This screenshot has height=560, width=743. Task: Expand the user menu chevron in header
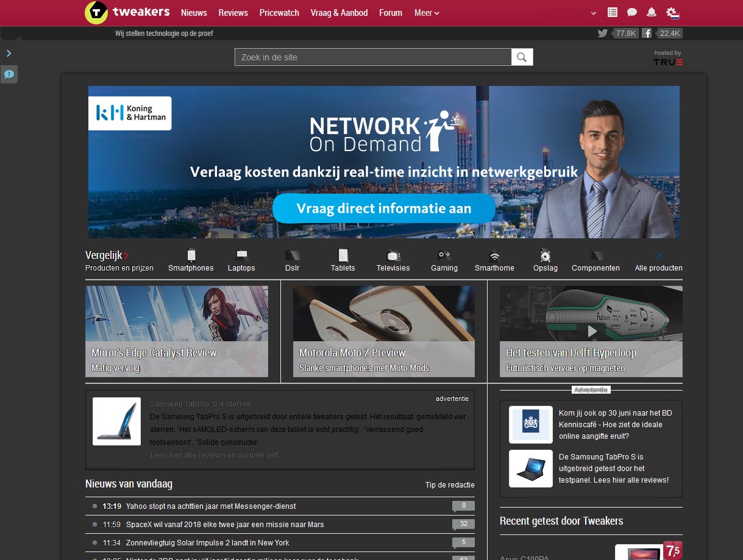coord(594,13)
